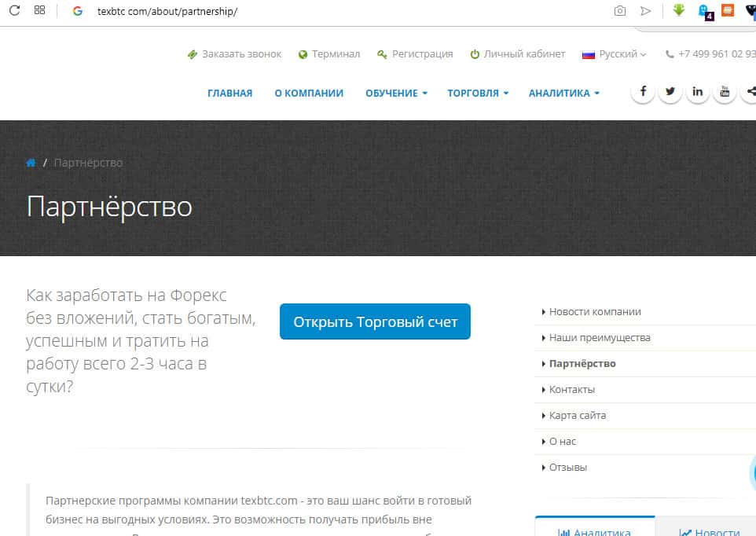756x536 pixels.
Task: Open Наши преимущества sidebar link
Action: (600, 338)
